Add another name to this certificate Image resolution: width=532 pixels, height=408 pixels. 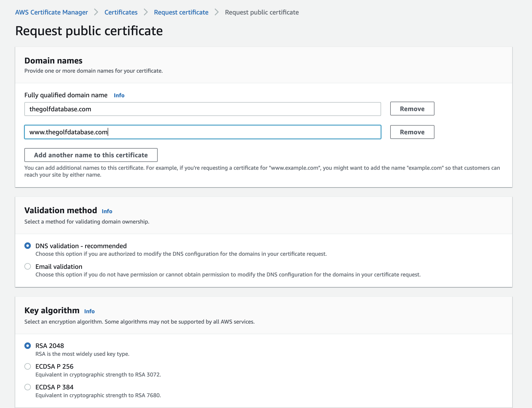[x=91, y=155]
